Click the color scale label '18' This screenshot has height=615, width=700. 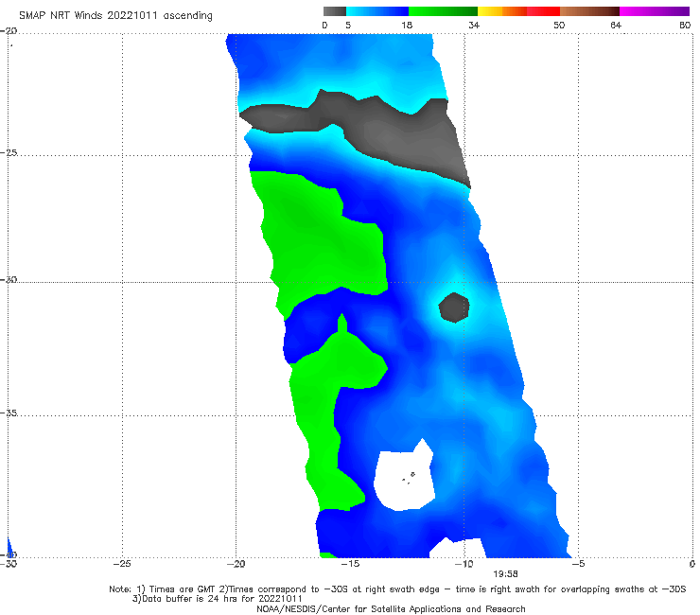tap(407, 26)
